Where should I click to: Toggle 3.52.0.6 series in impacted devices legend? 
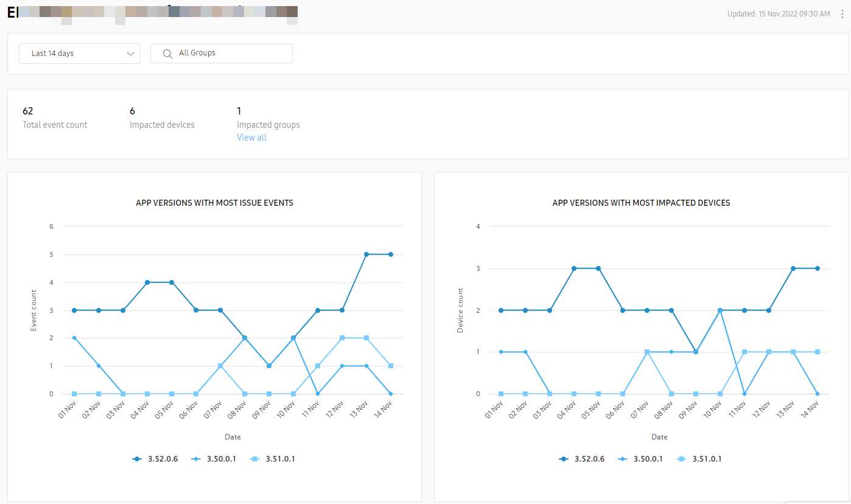coord(582,459)
